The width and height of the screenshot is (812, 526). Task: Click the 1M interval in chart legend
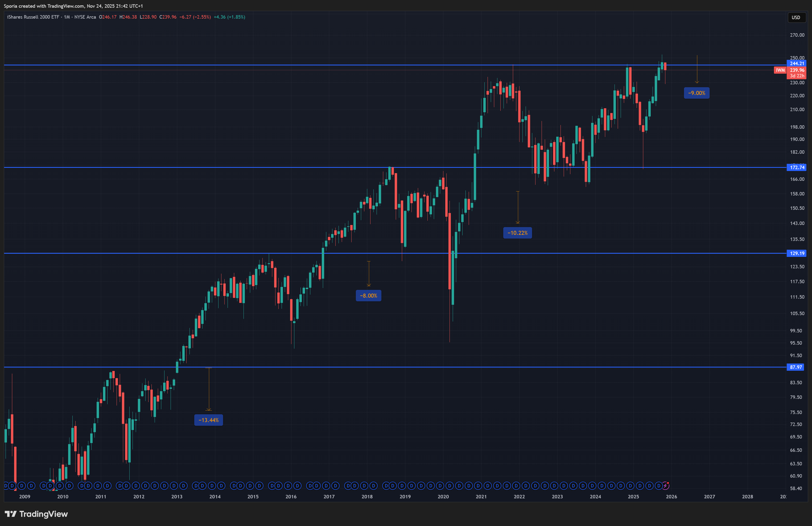pos(67,17)
